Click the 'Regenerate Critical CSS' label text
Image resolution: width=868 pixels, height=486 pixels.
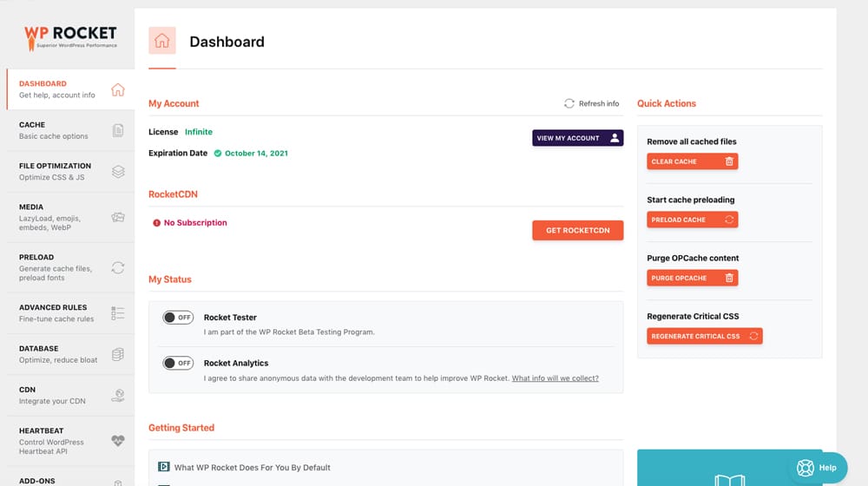coord(693,316)
